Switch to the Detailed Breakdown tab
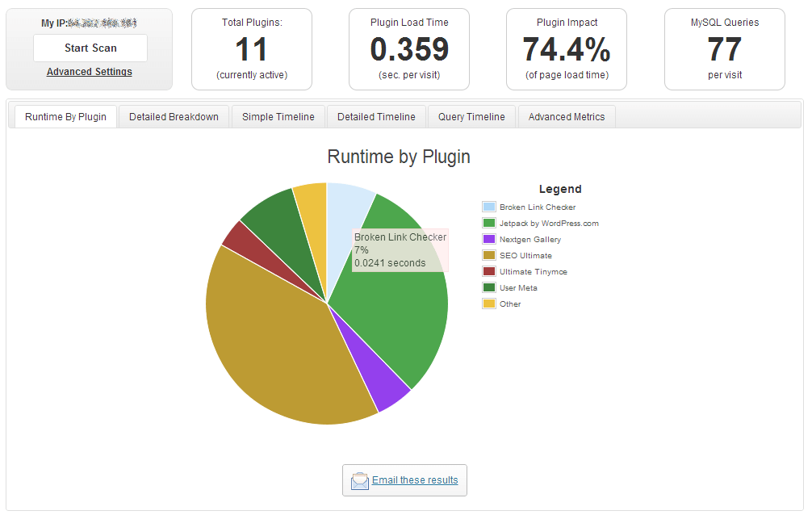812x515 pixels. tap(173, 116)
